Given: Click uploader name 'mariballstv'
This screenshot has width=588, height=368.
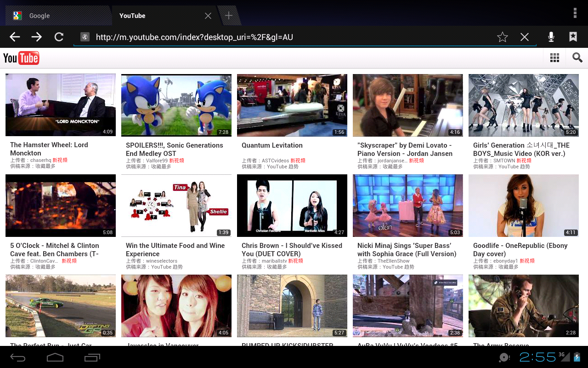Looking at the screenshot, I should tap(274, 261).
